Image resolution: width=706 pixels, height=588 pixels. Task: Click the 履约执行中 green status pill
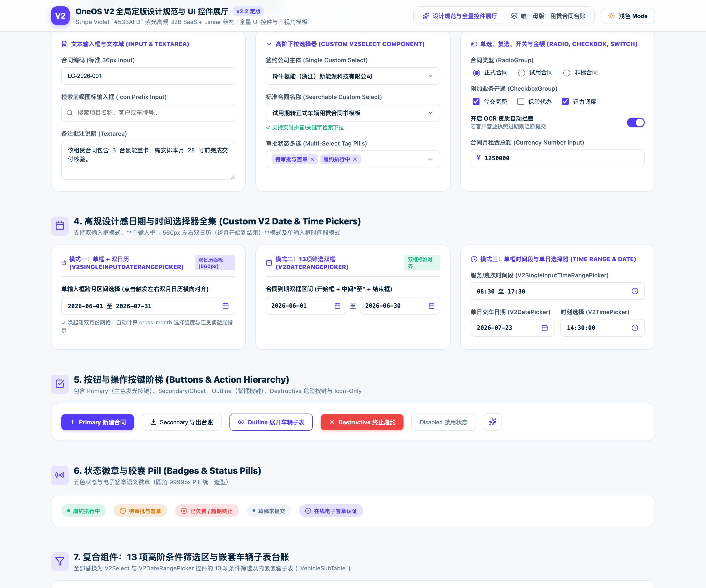83,511
